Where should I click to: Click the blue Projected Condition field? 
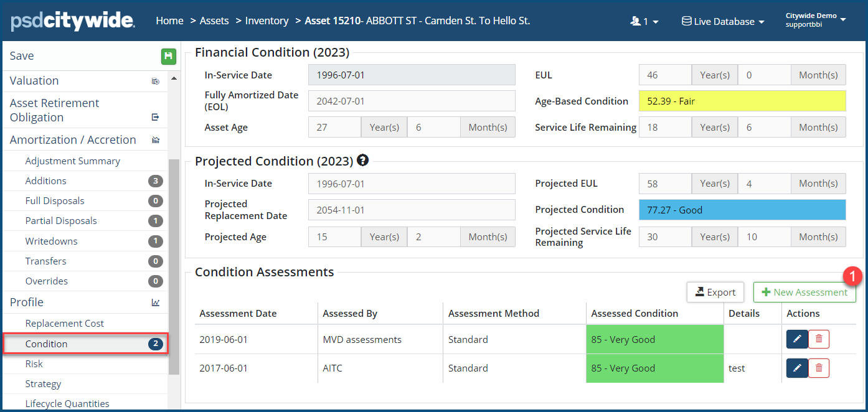tap(742, 210)
